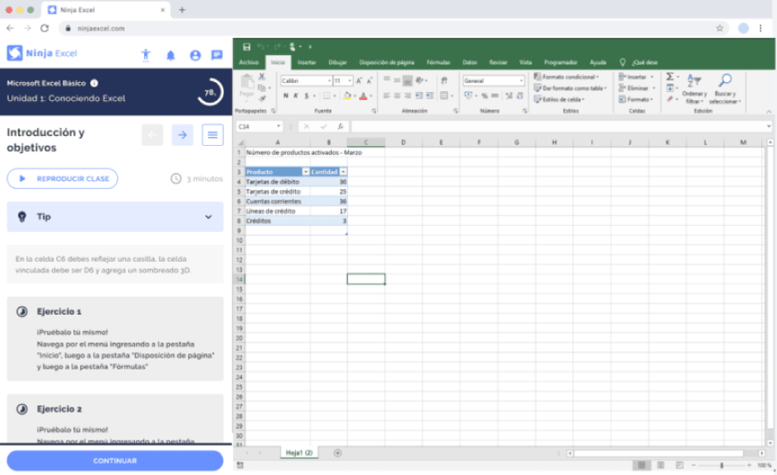Go to the next lesson arrow
The height and width of the screenshot is (475, 777).
pos(182,135)
